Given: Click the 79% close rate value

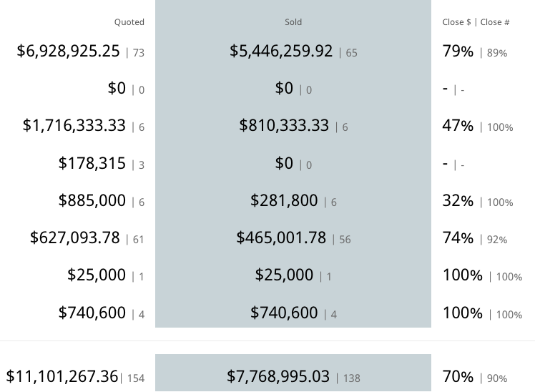Looking at the screenshot, I should click(458, 52).
